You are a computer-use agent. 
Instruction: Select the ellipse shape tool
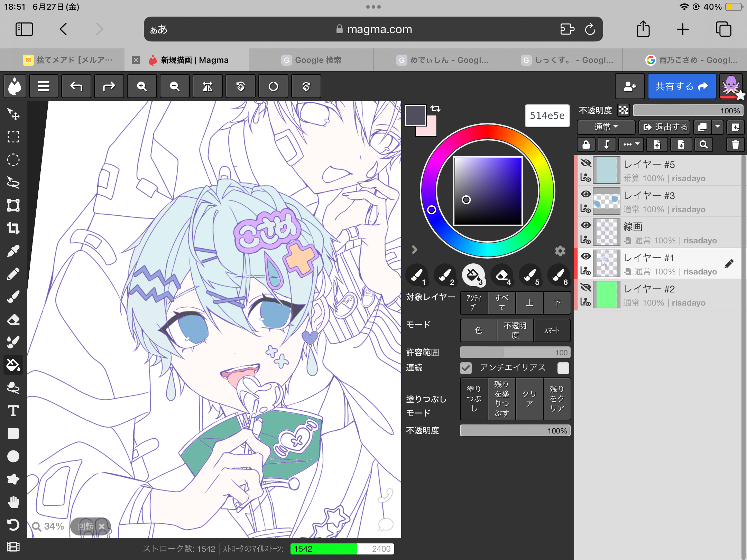[x=13, y=456]
